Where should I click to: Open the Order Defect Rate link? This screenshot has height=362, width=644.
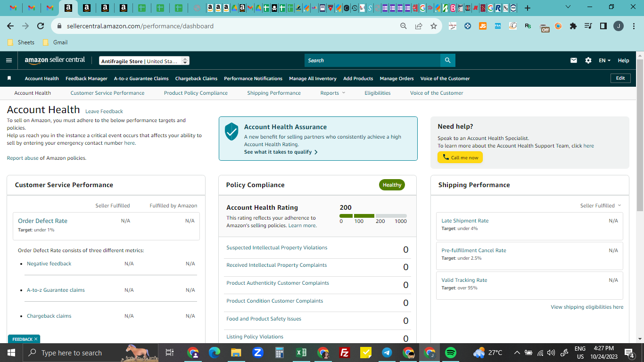[42, 221]
